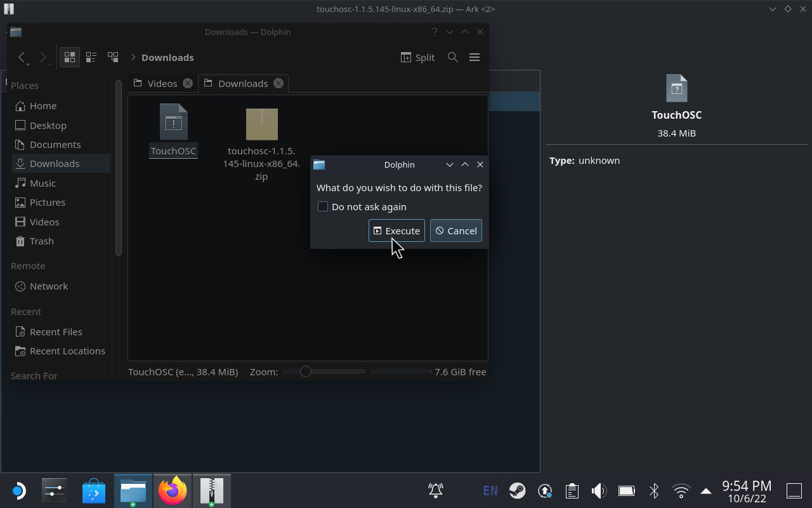Select the TouchOSC executable file
The image size is (812, 508).
click(x=173, y=130)
